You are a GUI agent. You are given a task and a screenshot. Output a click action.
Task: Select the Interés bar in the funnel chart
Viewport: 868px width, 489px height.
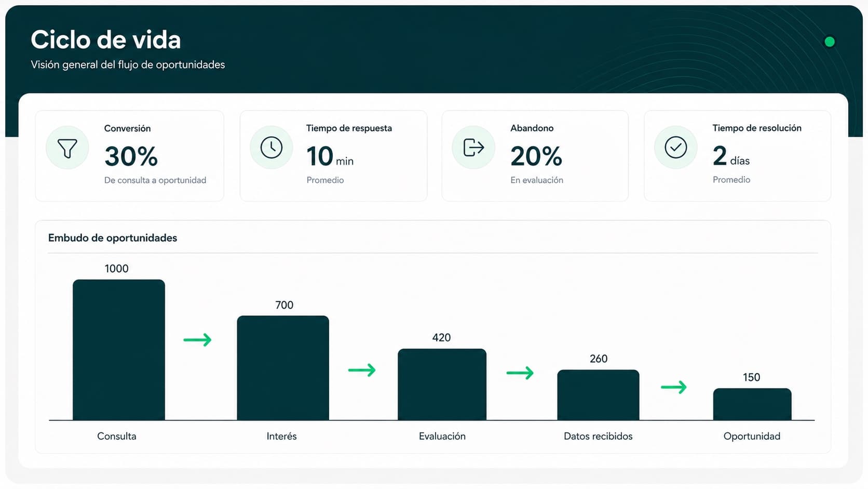pos(283,368)
